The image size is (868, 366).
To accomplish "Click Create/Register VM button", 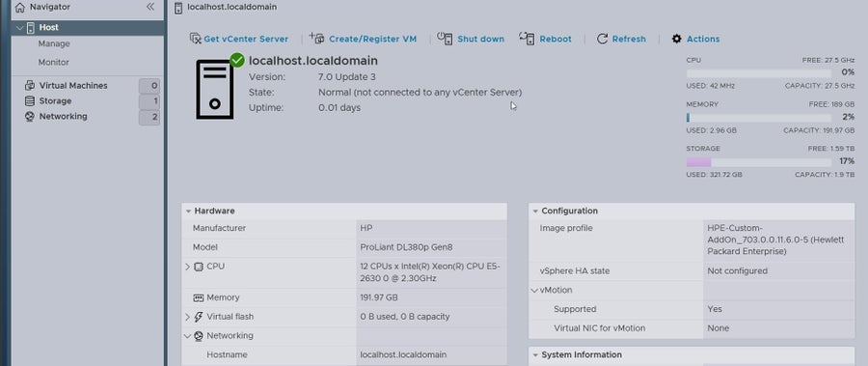I will pos(363,39).
